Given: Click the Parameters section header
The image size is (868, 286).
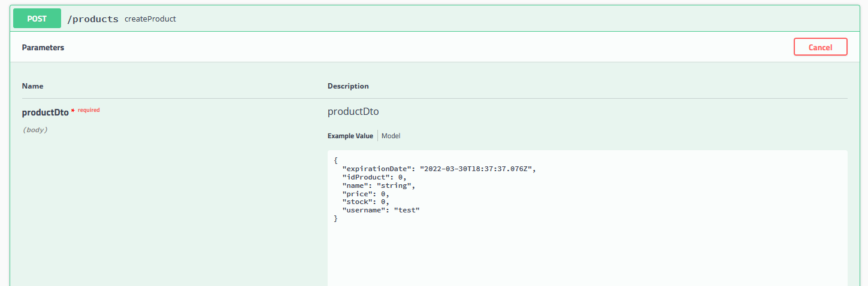Looking at the screenshot, I should (43, 47).
